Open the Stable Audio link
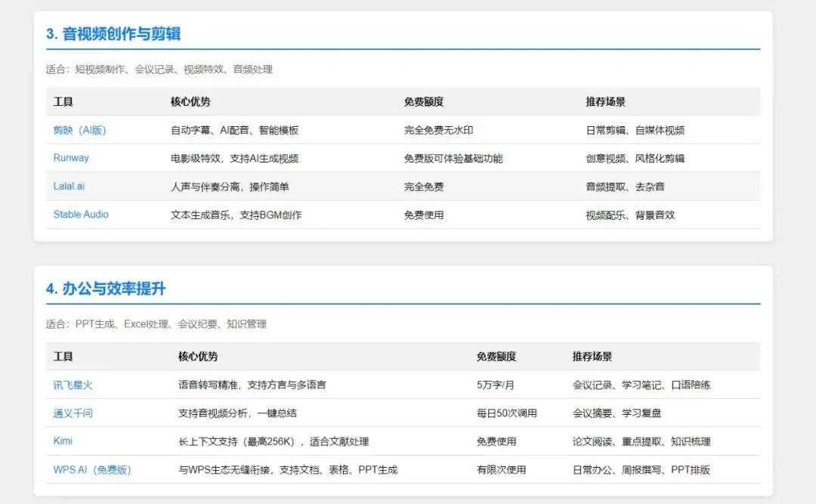This screenshot has height=504, width=816. click(81, 214)
